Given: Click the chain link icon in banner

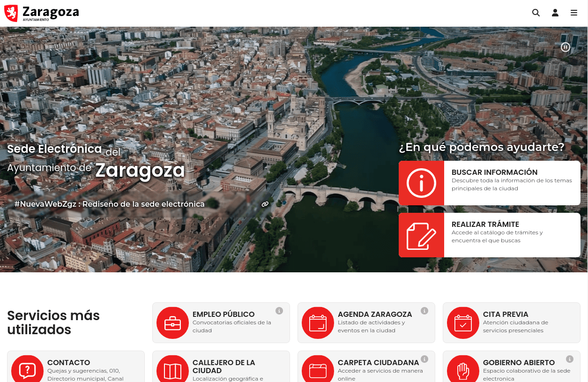Looking at the screenshot, I should pyautogui.click(x=265, y=204).
